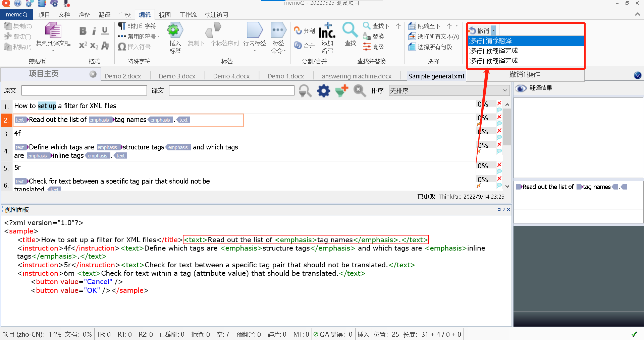Open the 项目主页 project home tab
The image size is (644, 340).
tap(44, 74)
